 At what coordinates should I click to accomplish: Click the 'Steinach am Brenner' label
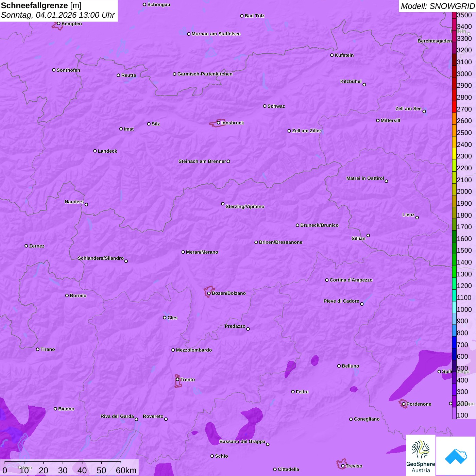pos(202,161)
